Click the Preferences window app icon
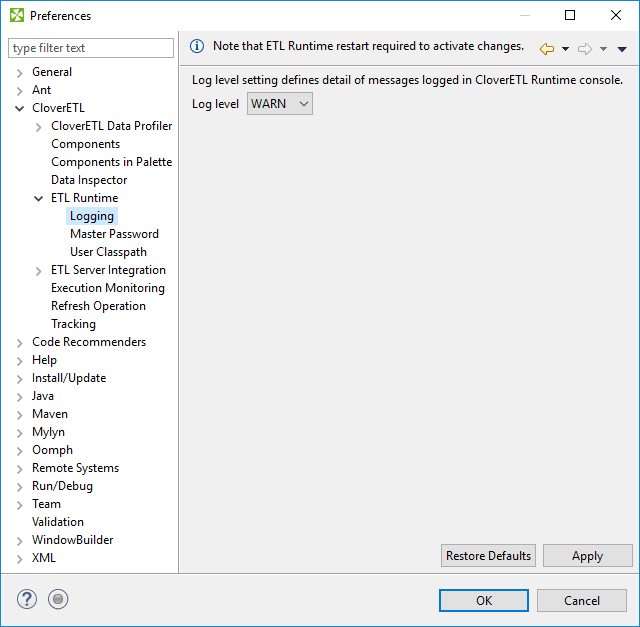This screenshot has width=640, height=627. (x=17, y=16)
